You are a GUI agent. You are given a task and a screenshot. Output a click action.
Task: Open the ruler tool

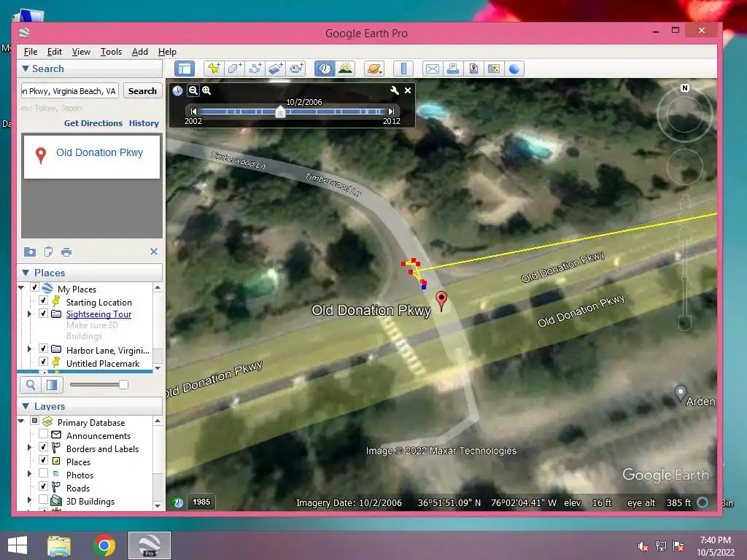403,69
